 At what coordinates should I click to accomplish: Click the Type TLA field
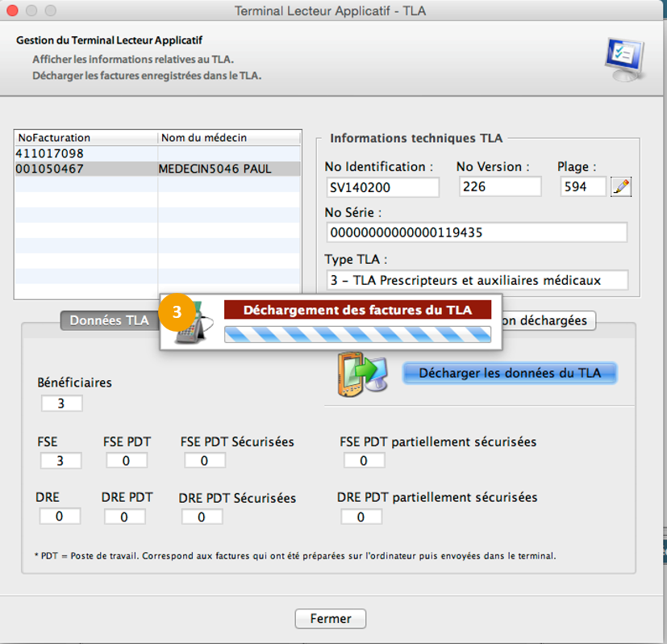point(477,280)
